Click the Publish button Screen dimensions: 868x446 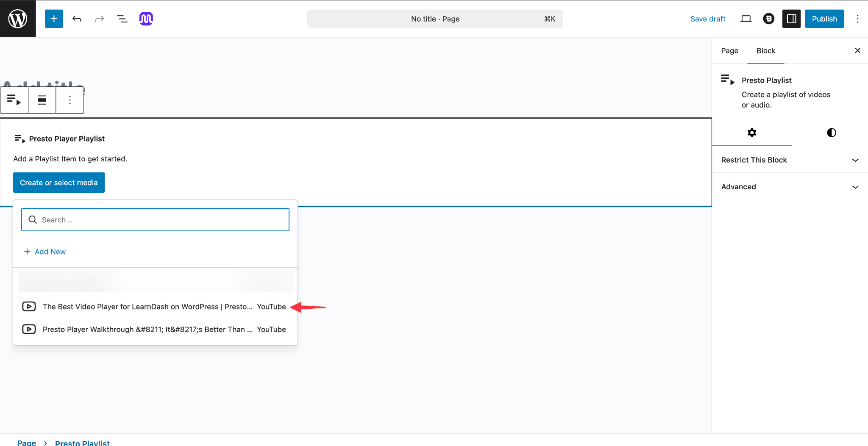point(824,18)
